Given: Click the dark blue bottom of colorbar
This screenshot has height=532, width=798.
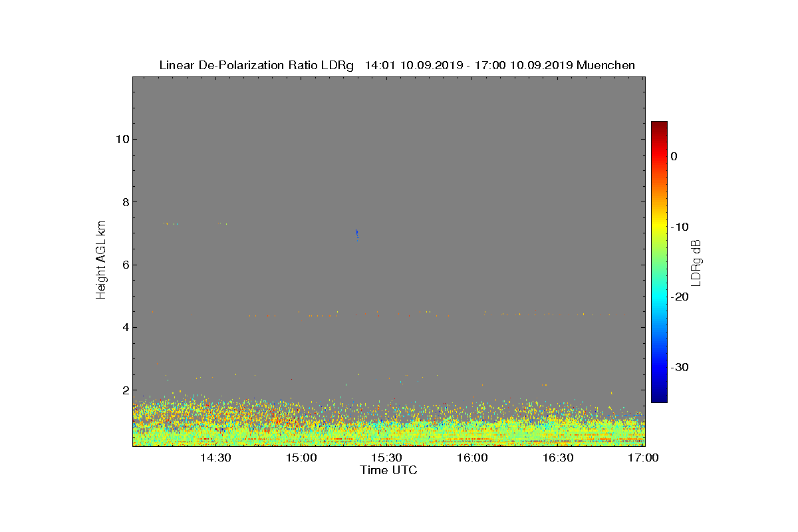Looking at the screenshot, I should tap(659, 398).
